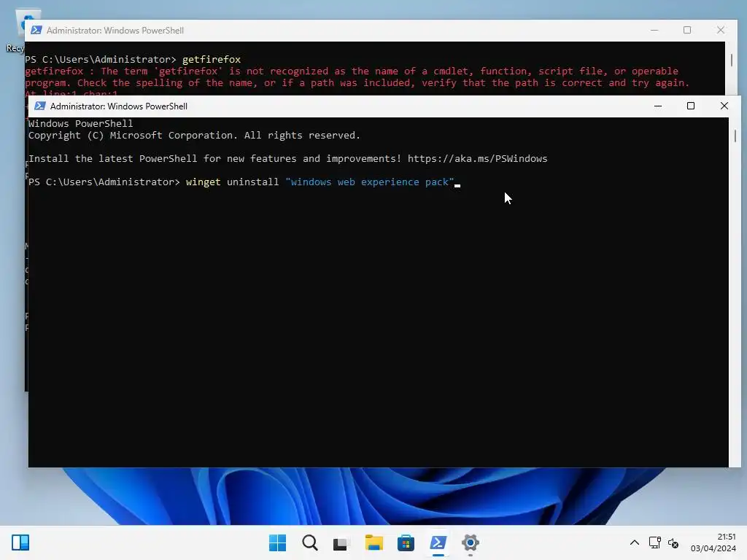Close the background PowerShell window

(720, 30)
